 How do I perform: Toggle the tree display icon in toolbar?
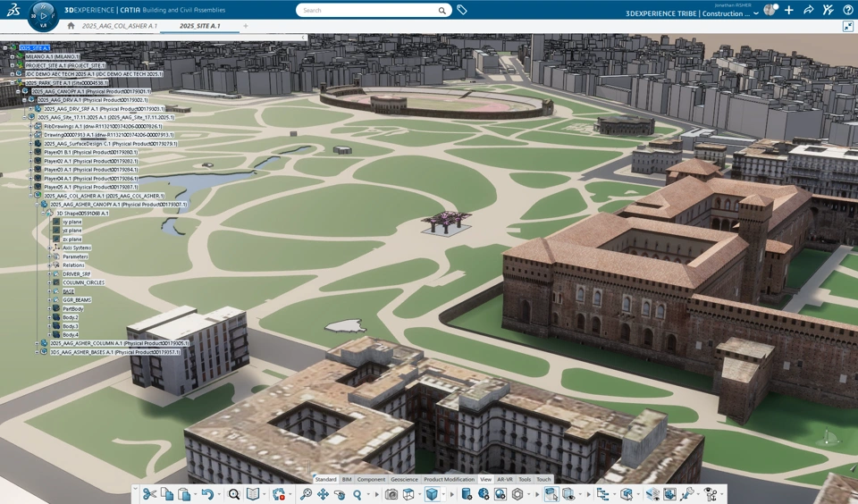602,494
